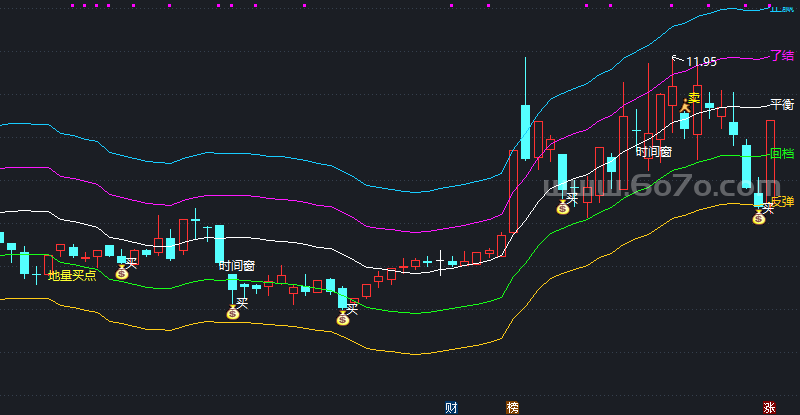Click the right 时间窗 marker near watermark
This screenshot has width=800, height=415.
653,152
